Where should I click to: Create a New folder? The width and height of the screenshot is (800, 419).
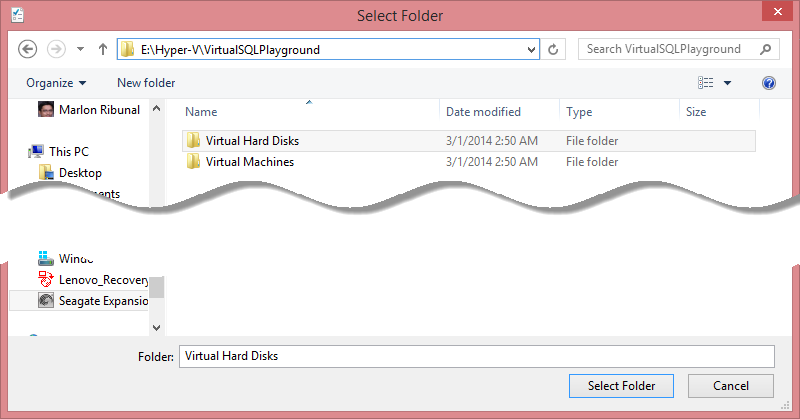(x=146, y=83)
